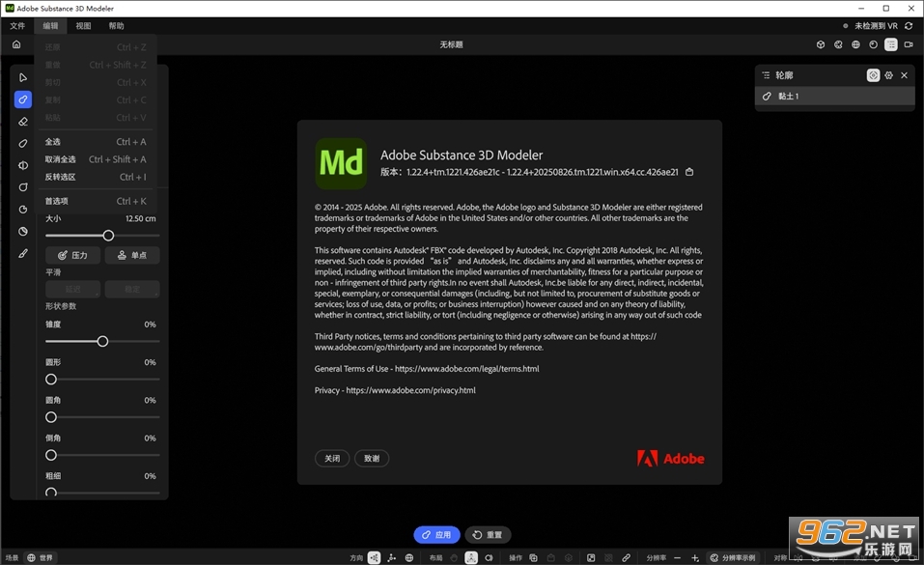Adjust the 大小 size slider handle

108,236
